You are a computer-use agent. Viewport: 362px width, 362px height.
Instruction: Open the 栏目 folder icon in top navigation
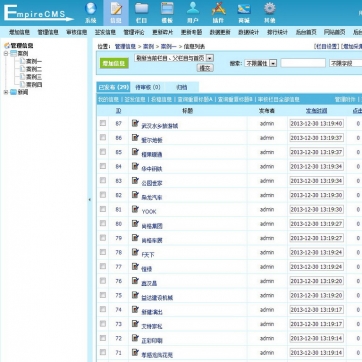point(142,9)
